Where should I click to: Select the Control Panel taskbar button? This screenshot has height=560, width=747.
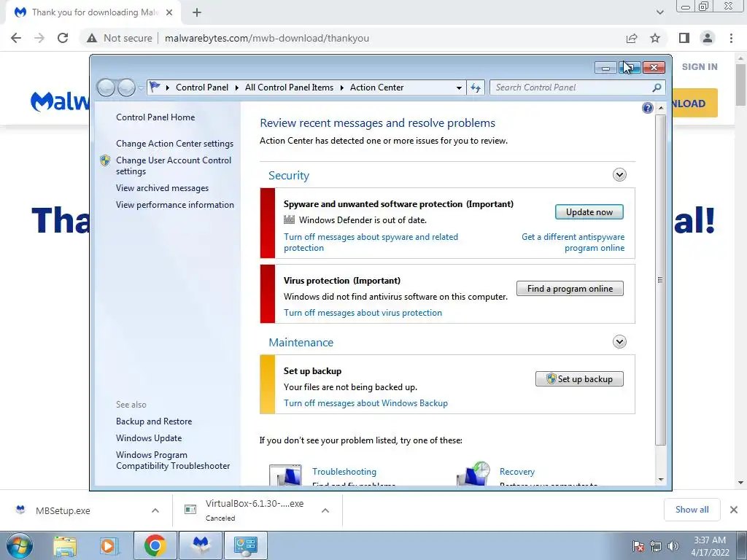tap(246, 545)
